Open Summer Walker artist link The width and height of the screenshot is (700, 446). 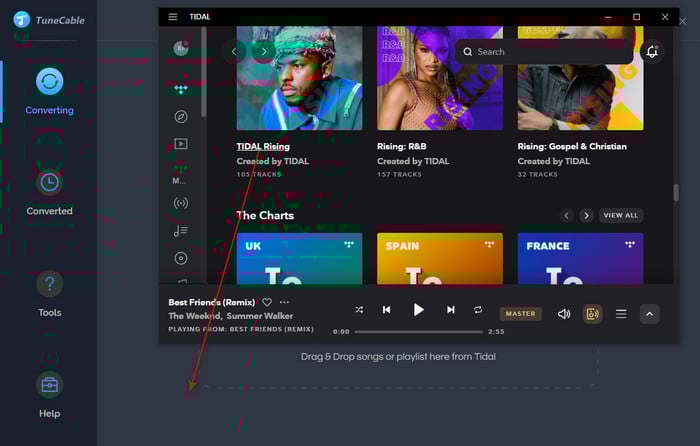(260, 316)
